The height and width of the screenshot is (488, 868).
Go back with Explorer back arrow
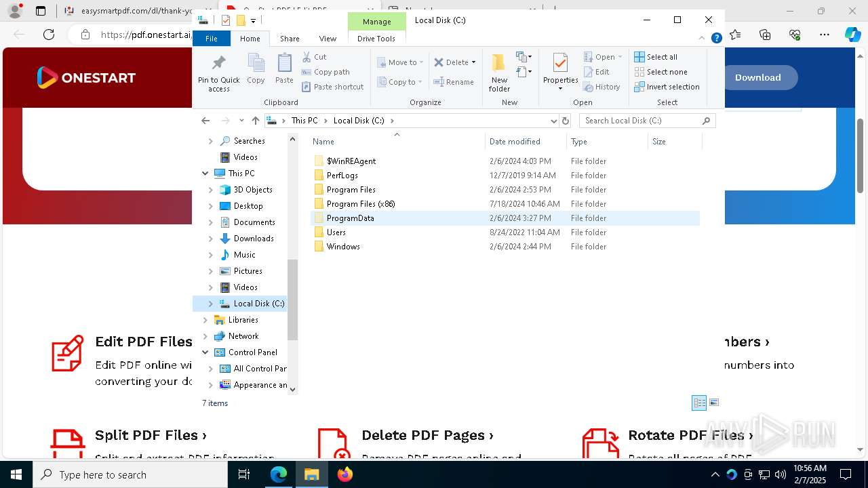pos(205,121)
